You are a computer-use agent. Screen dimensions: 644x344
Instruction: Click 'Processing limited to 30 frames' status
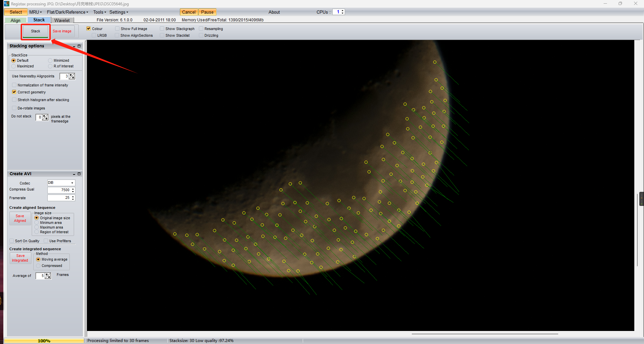click(x=118, y=341)
